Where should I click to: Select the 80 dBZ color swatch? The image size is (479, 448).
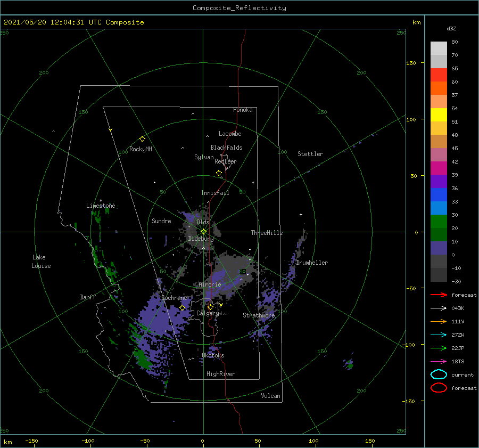click(x=439, y=48)
